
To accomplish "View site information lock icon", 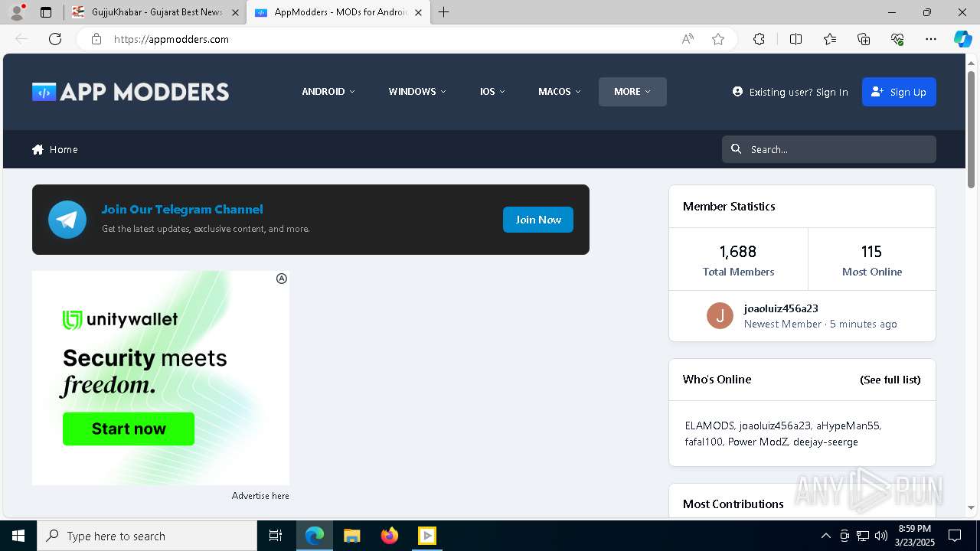I will (96, 39).
